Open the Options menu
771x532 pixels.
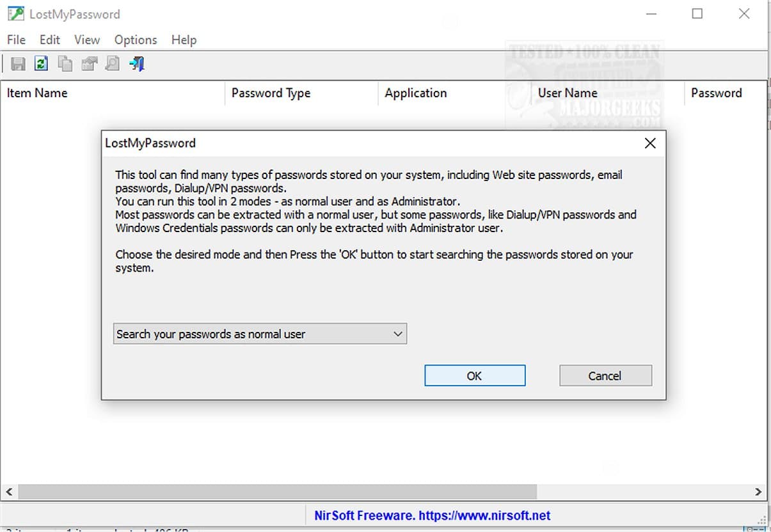[136, 40]
